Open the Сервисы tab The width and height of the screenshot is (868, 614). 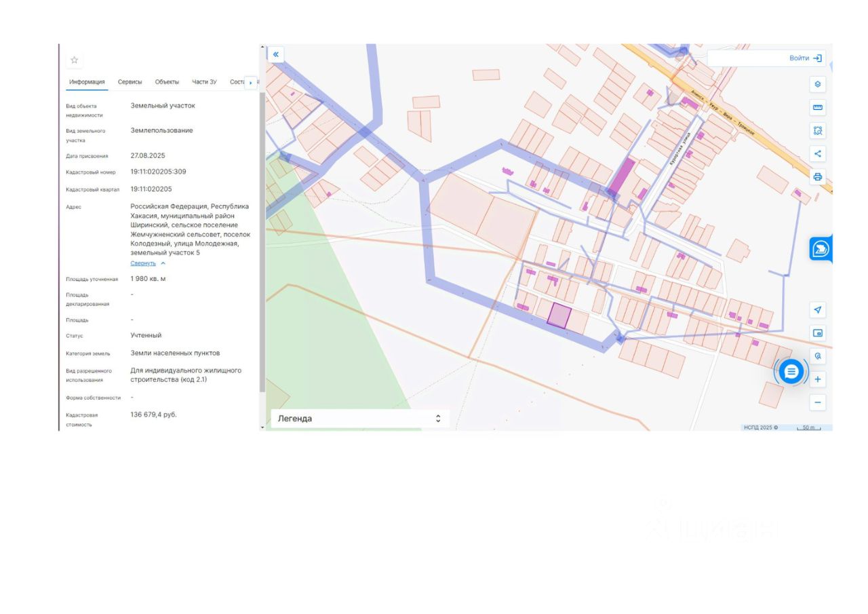pyautogui.click(x=130, y=82)
